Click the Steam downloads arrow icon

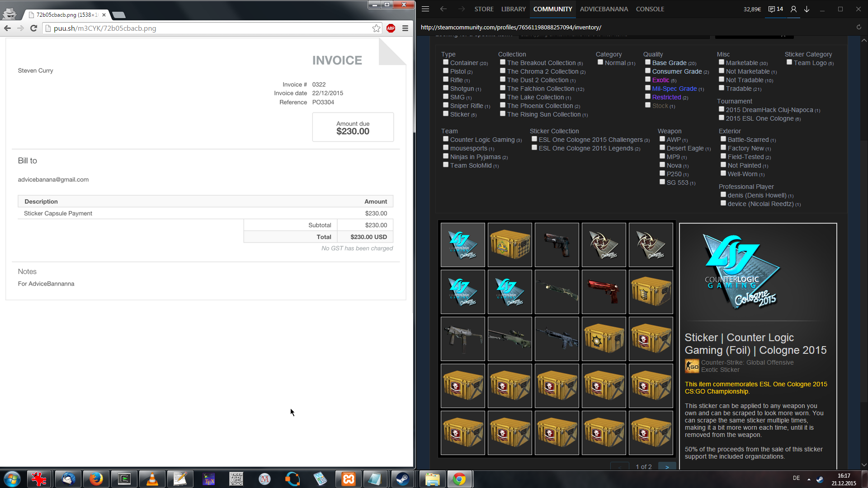807,9
